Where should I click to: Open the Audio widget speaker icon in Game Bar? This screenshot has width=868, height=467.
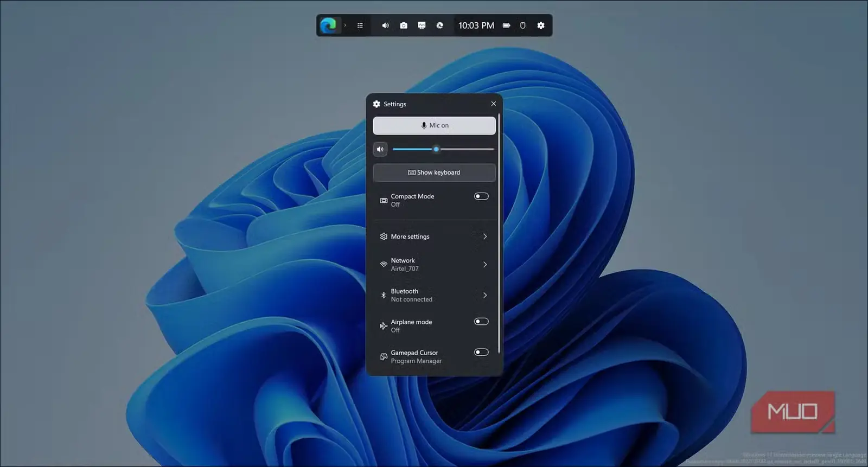point(385,25)
